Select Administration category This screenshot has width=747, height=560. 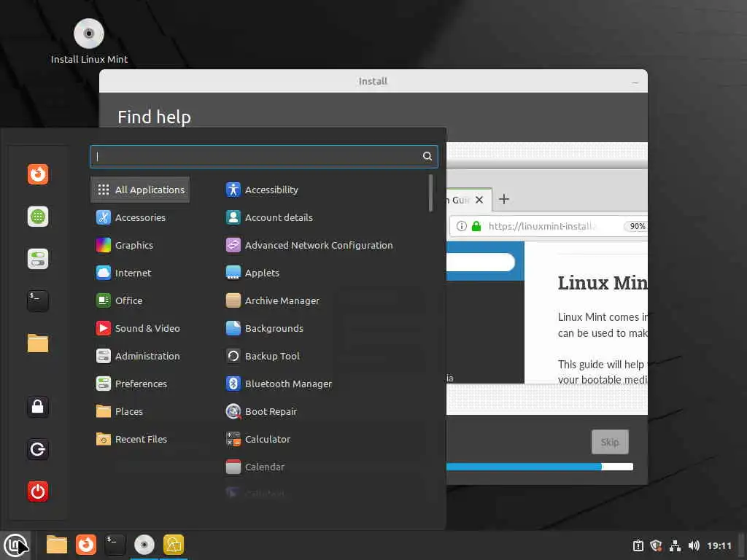[140, 356]
